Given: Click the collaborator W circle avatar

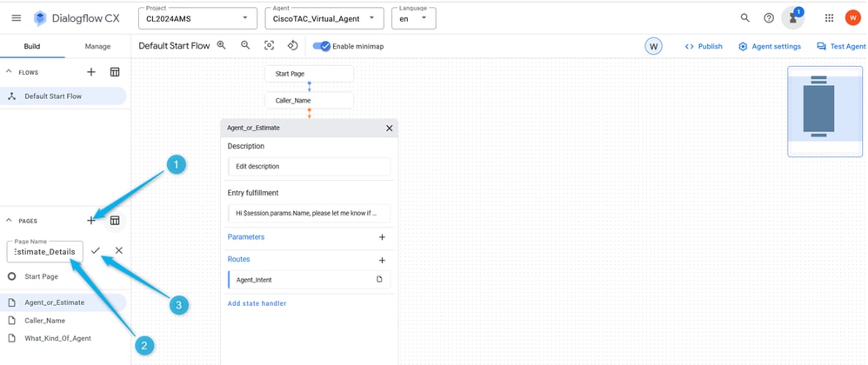Looking at the screenshot, I should pos(653,46).
